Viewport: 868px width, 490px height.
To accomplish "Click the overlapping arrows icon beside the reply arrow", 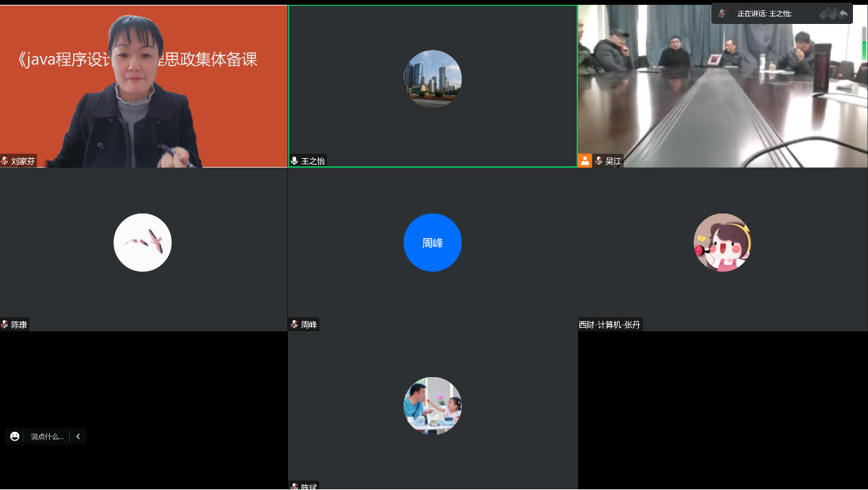I will pyautogui.click(x=826, y=12).
